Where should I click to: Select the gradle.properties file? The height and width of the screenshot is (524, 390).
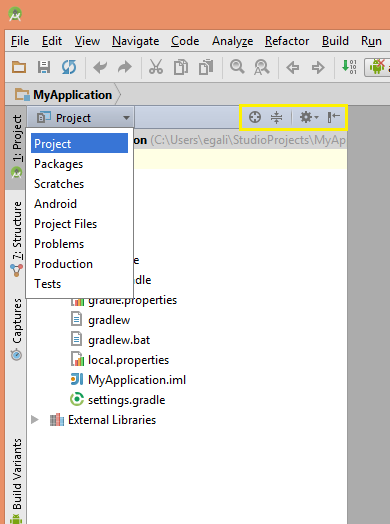coord(124,300)
